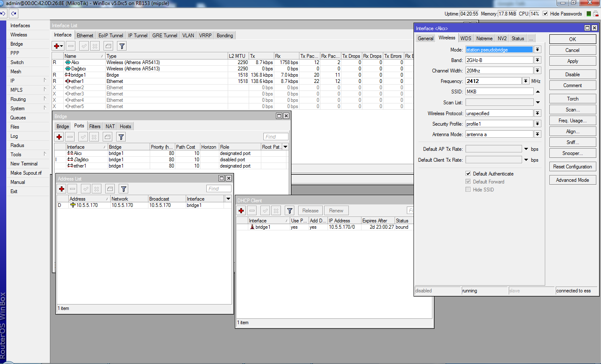
Task: Open Antenna Mode dropdown
Action: (x=538, y=134)
